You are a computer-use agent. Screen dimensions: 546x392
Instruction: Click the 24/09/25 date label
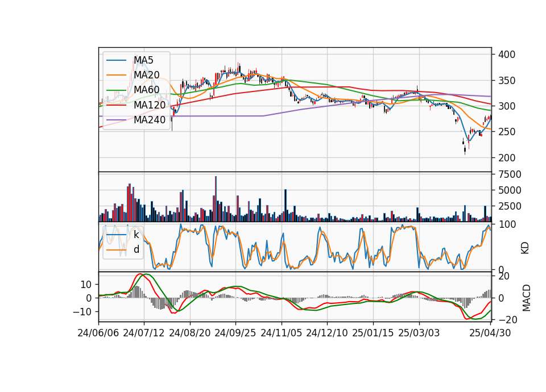(235, 333)
